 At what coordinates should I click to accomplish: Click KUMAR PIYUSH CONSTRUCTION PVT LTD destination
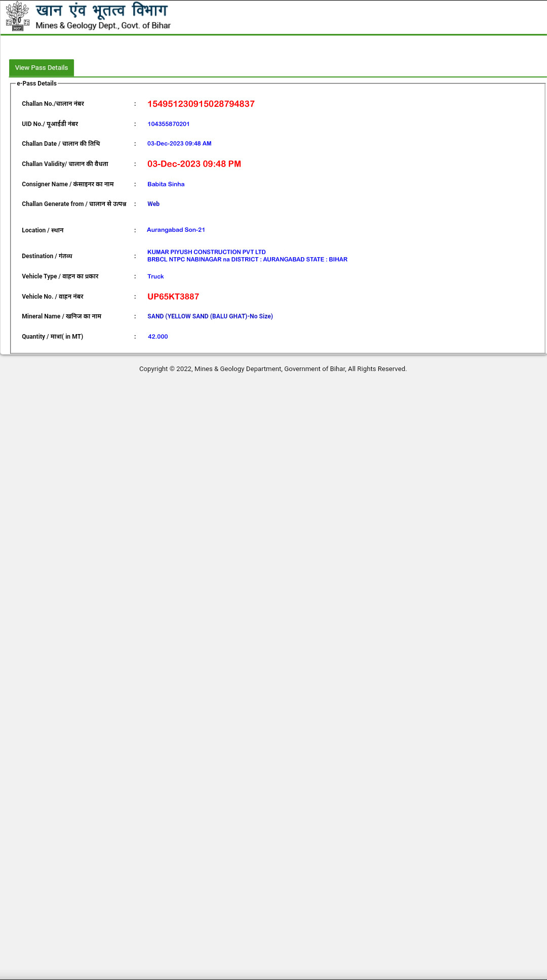coord(207,252)
